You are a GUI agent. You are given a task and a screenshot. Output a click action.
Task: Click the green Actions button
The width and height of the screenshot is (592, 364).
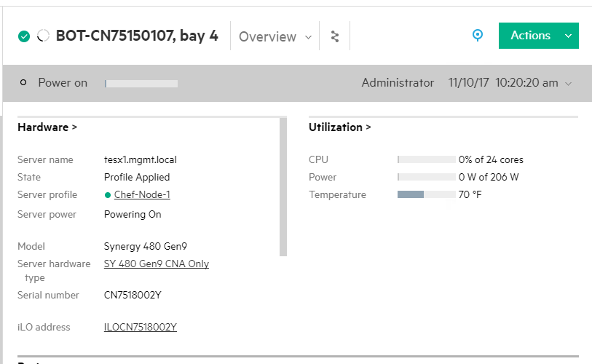pos(530,36)
